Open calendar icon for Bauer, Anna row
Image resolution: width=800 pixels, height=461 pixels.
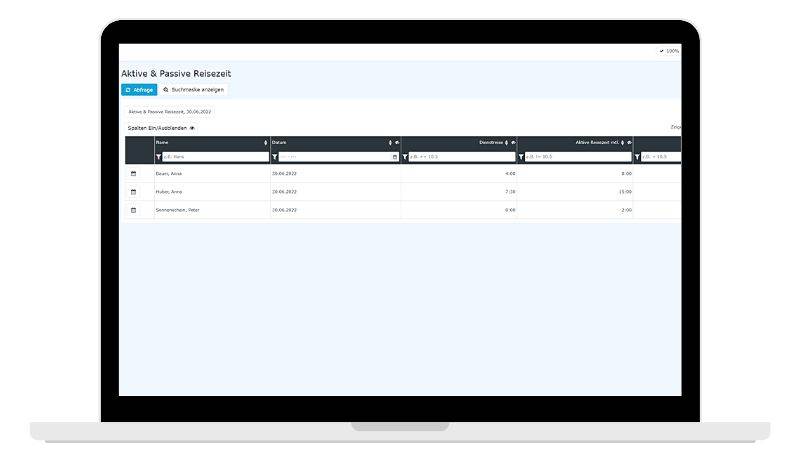(x=133, y=174)
